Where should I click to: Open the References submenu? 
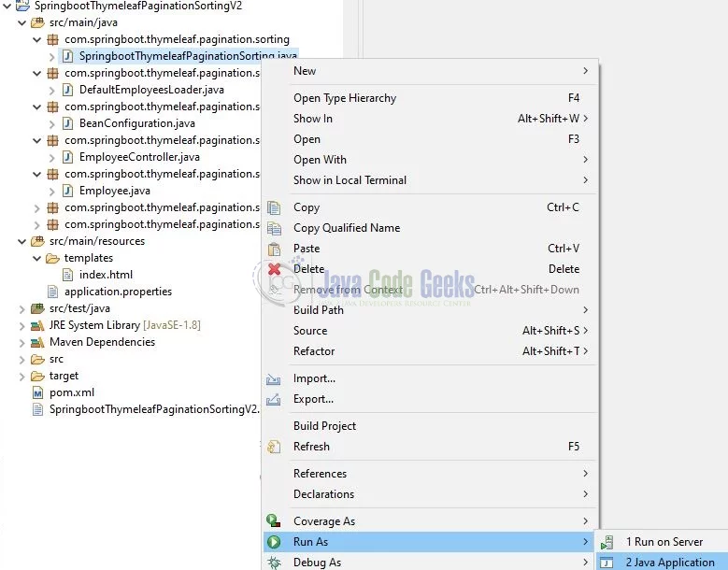(431, 474)
